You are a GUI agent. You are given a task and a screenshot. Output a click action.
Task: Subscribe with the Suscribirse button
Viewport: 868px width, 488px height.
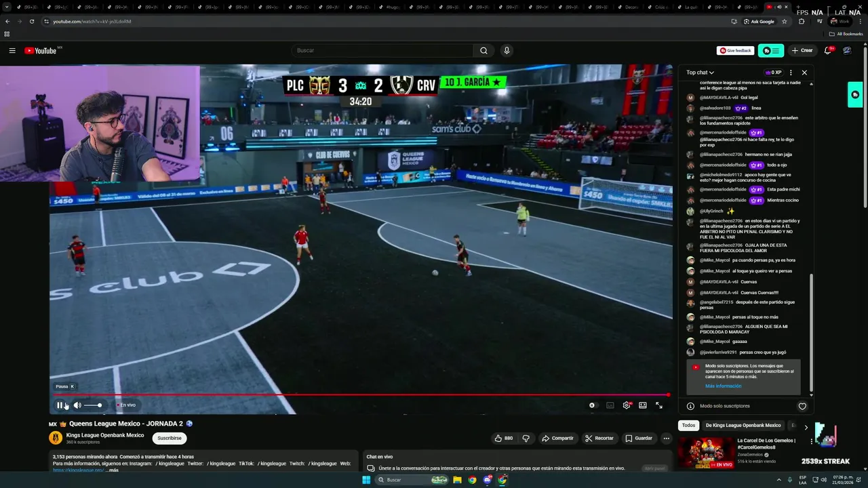click(x=170, y=439)
